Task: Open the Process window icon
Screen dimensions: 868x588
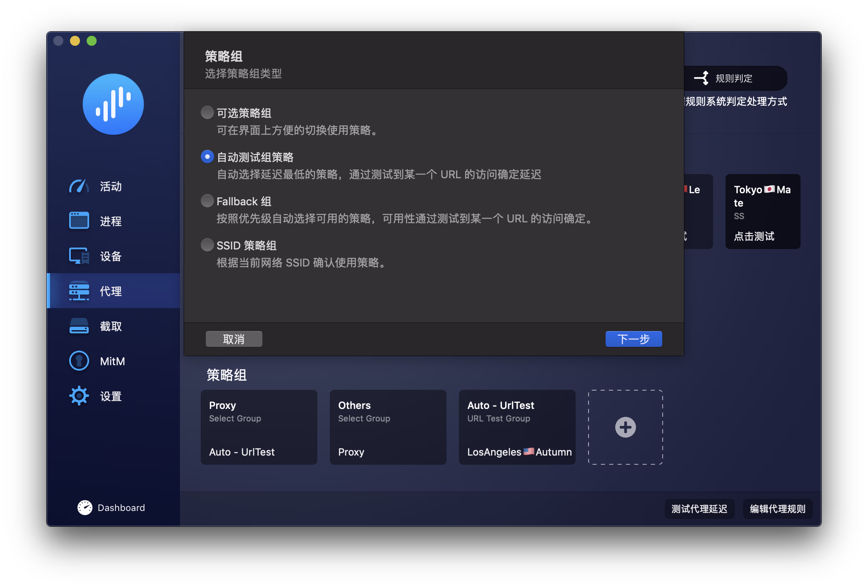Action: point(79,221)
